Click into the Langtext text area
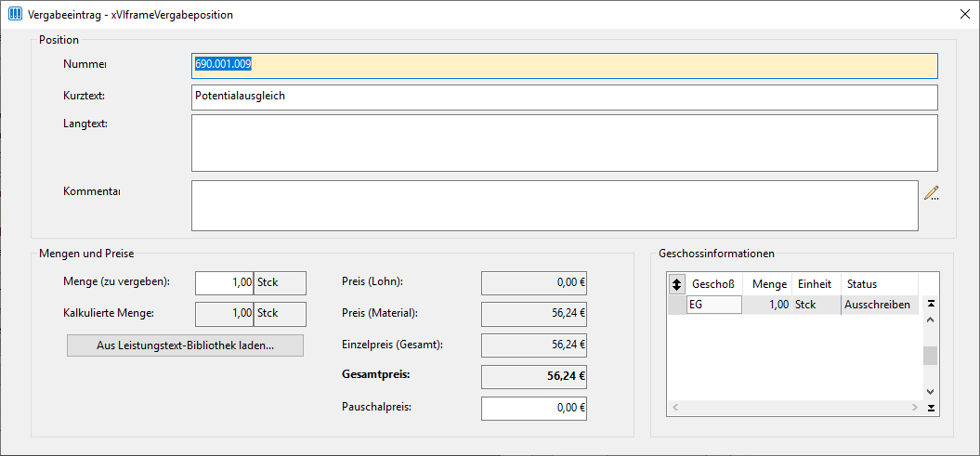 (x=565, y=142)
